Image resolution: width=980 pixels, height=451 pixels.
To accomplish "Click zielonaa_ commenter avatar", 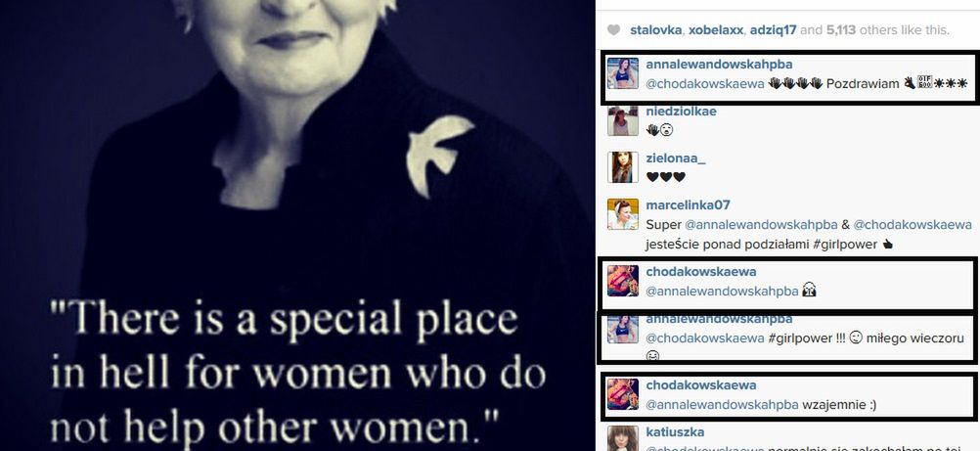I will pyautogui.click(x=622, y=167).
